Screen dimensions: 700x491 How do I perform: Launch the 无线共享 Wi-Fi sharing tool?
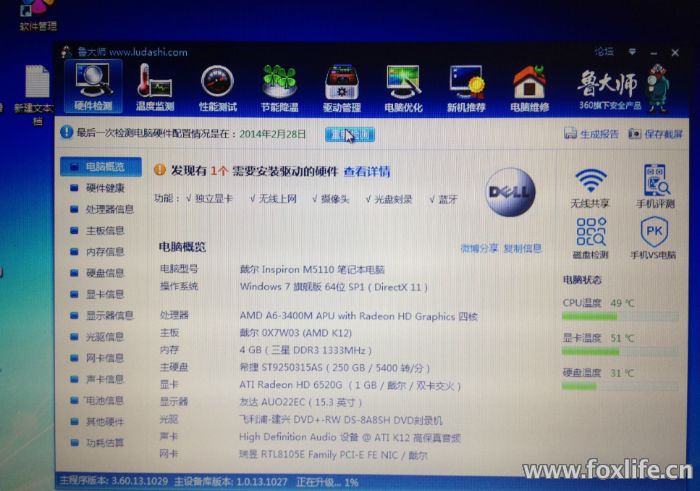click(x=590, y=187)
